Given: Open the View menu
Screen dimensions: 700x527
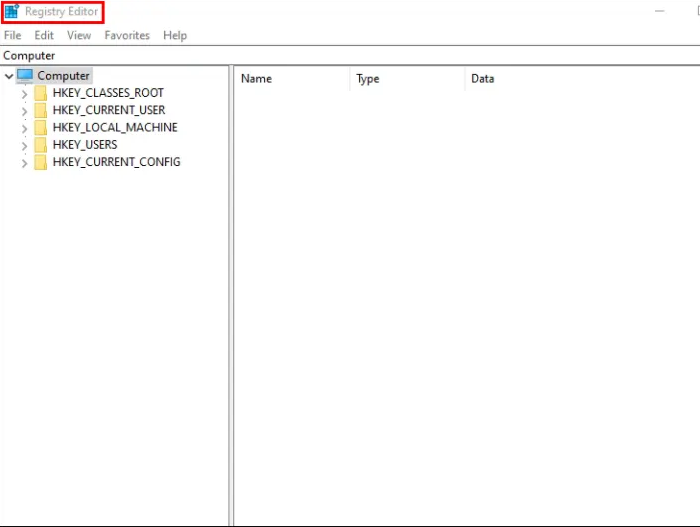Looking at the screenshot, I should (79, 35).
